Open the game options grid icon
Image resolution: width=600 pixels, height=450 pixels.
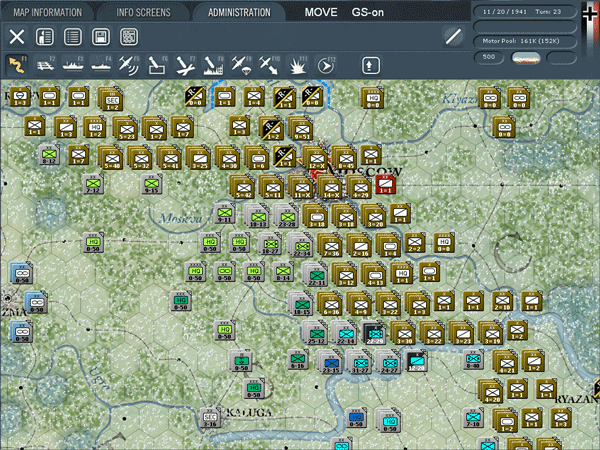129,37
